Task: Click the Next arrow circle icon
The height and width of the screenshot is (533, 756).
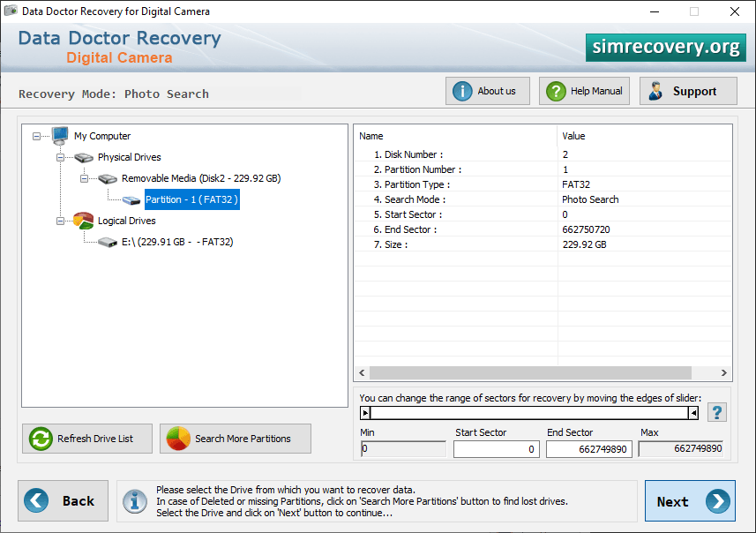Action: [718, 501]
